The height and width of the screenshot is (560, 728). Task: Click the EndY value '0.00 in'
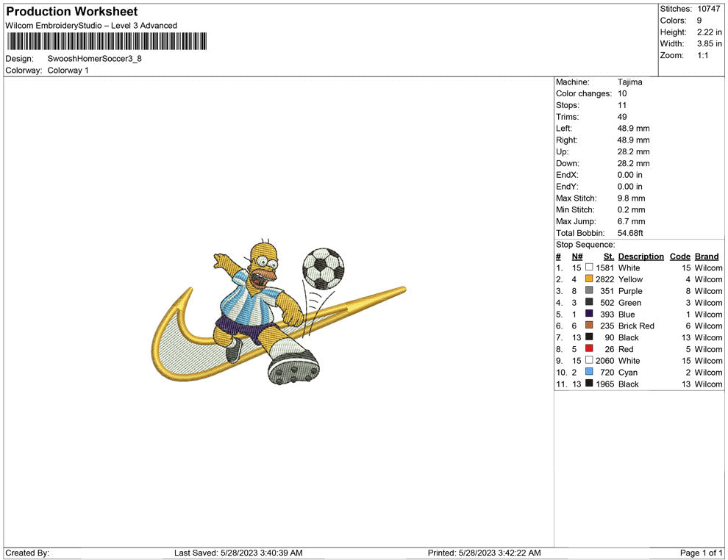pyautogui.click(x=630, y=187)
